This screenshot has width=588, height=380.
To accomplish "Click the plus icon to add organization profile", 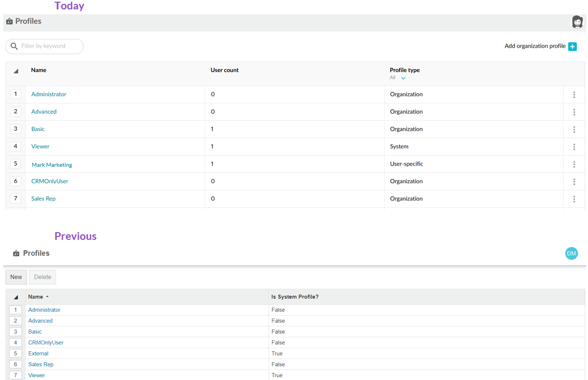I will [572, 47].
